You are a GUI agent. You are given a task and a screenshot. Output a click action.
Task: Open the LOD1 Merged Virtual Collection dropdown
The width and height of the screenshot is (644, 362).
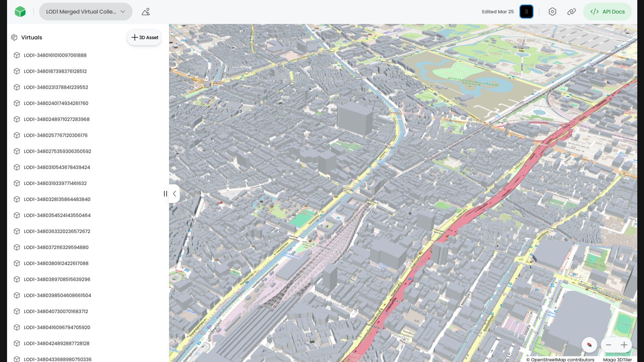click(86, 12)
